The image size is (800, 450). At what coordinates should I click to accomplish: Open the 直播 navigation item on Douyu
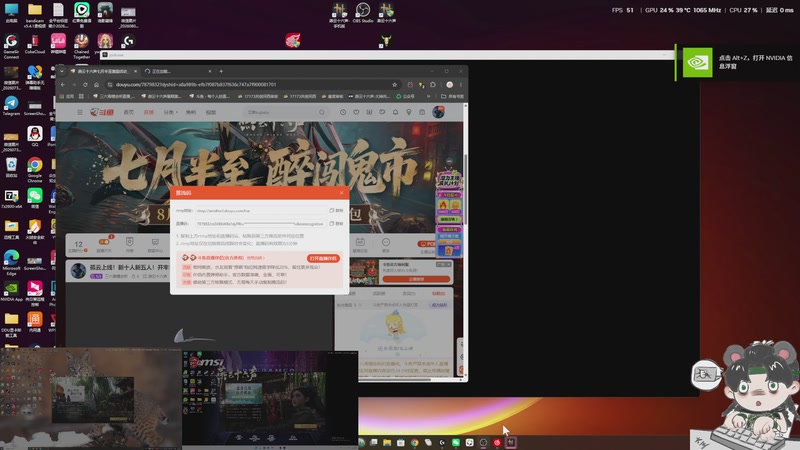click(148, 112)
